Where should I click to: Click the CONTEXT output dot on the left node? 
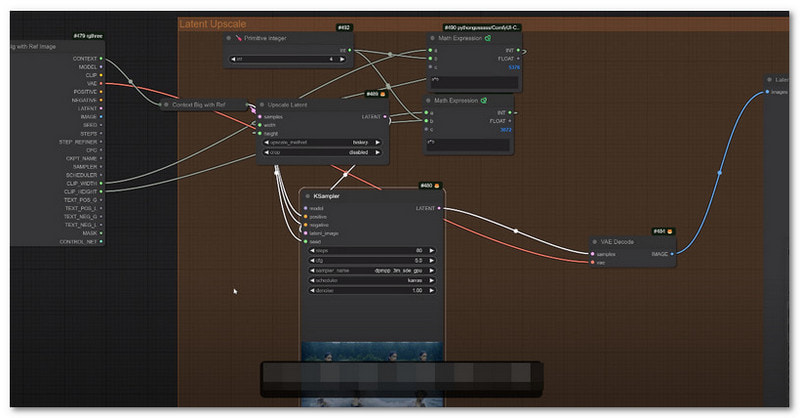[x=104, y=58]
